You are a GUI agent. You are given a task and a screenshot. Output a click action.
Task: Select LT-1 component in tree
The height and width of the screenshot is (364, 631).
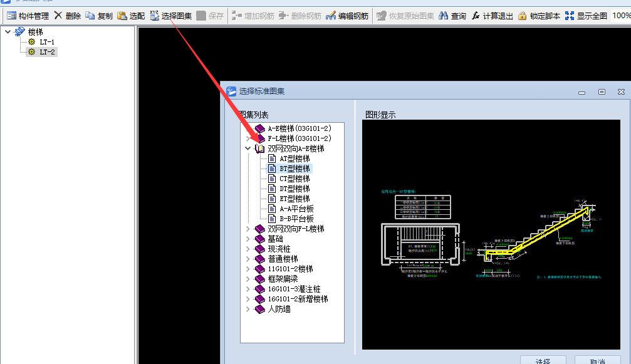click(x=47, y=42)
